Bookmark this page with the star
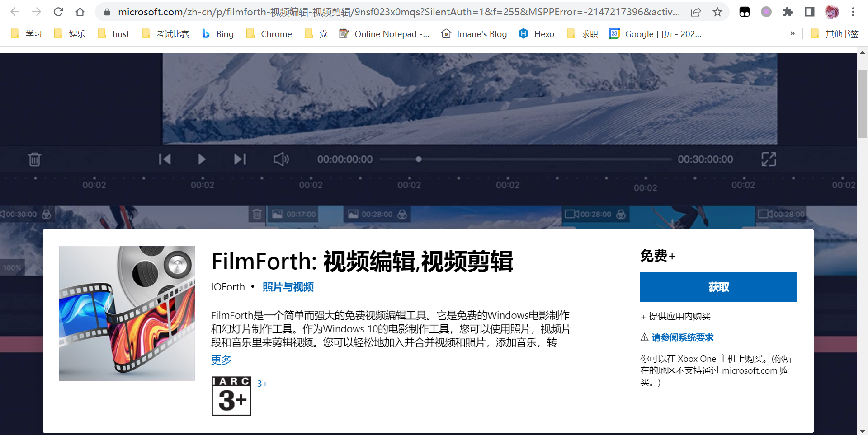The image size is (868, 435). (x=717, y=12)
